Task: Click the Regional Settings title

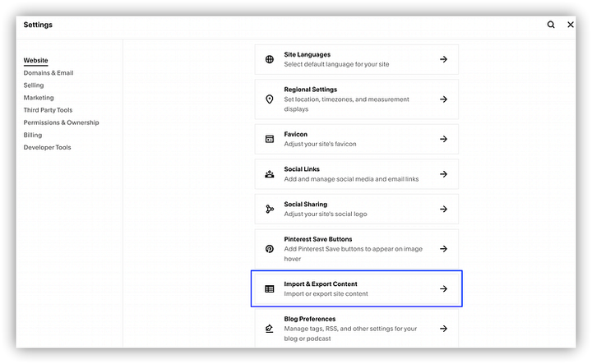Action: [310, 90]
